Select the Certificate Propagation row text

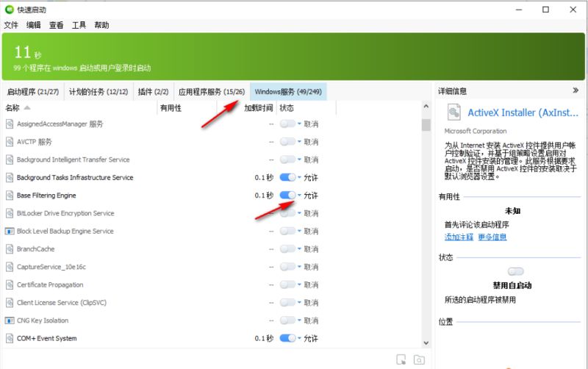coord(50,284)
